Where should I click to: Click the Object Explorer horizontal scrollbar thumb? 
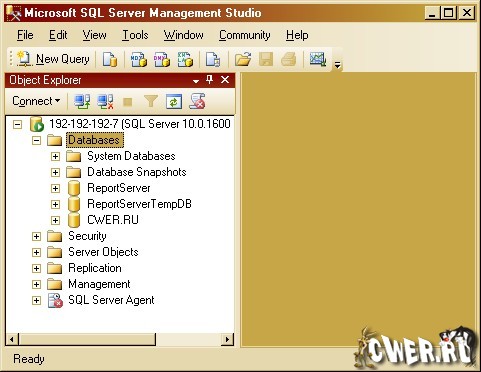point(87,340)
